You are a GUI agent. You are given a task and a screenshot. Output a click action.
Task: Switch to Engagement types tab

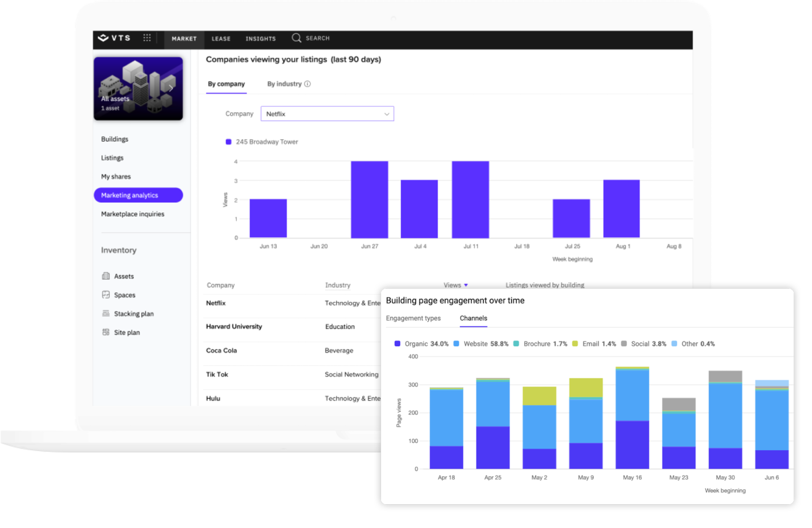(413, 318)
